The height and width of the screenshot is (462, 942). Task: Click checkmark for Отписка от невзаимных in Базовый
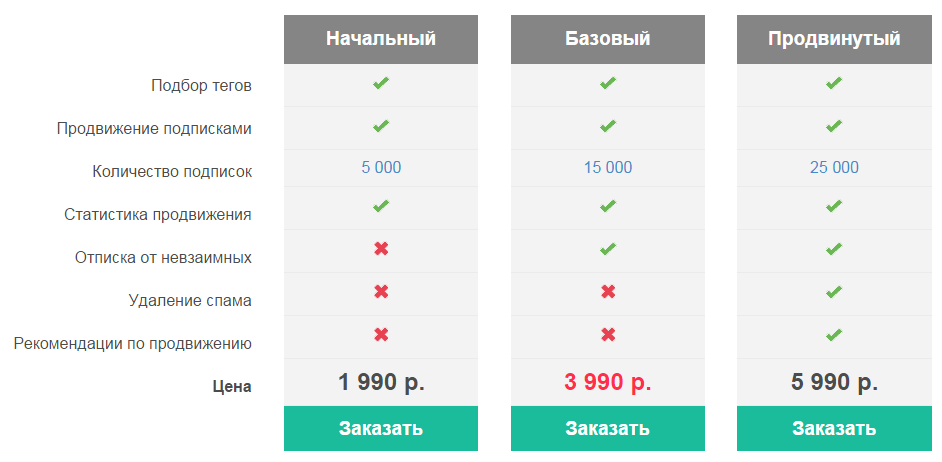[x=608, y=249]
